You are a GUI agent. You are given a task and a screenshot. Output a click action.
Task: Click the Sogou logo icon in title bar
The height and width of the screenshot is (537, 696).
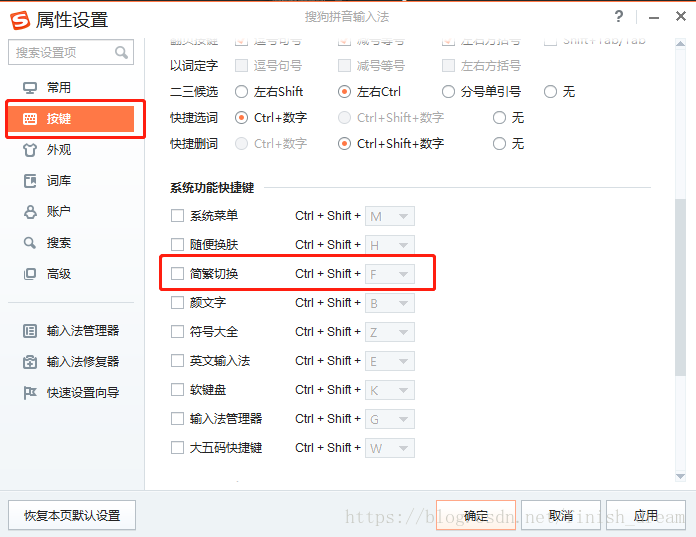[20, 20]
